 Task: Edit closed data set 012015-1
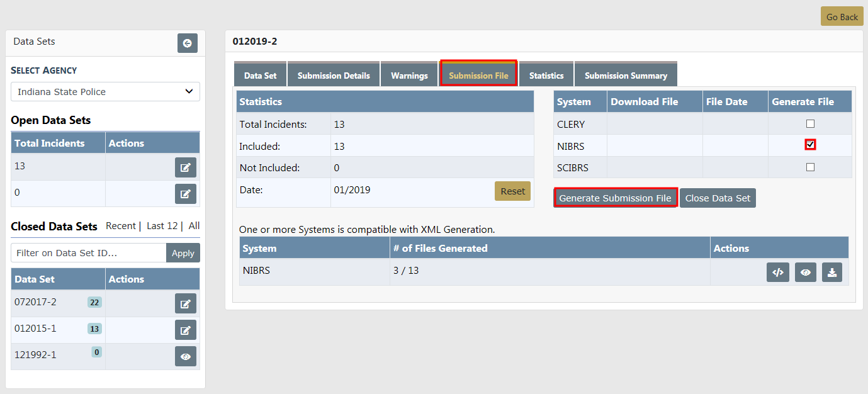click(185, 330)
